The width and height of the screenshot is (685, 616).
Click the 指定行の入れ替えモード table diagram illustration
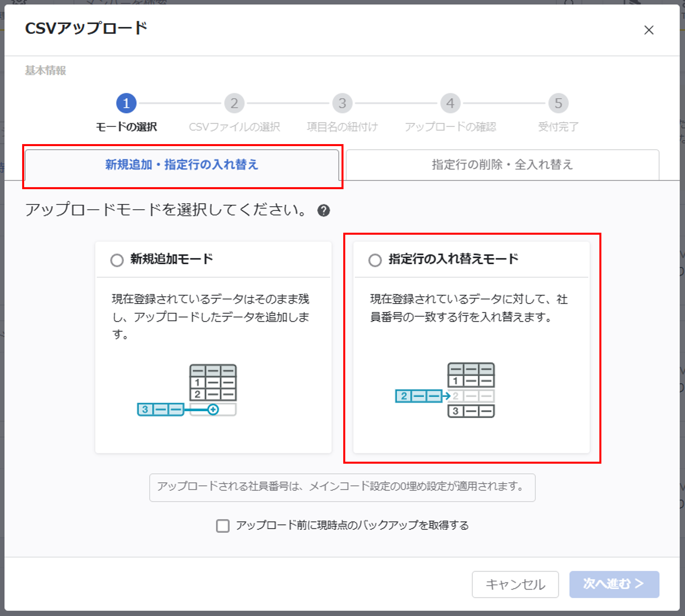click(471, 389)
